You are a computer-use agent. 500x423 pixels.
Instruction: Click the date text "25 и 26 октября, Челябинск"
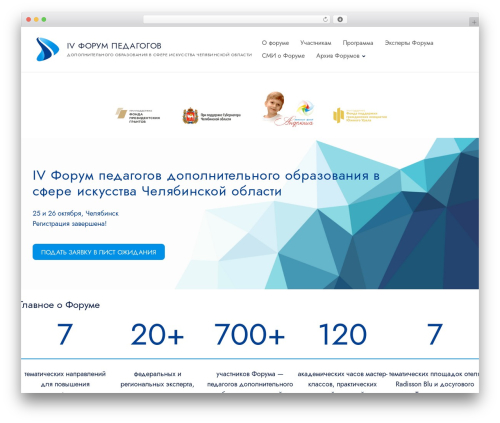click(x=76, y=213)
